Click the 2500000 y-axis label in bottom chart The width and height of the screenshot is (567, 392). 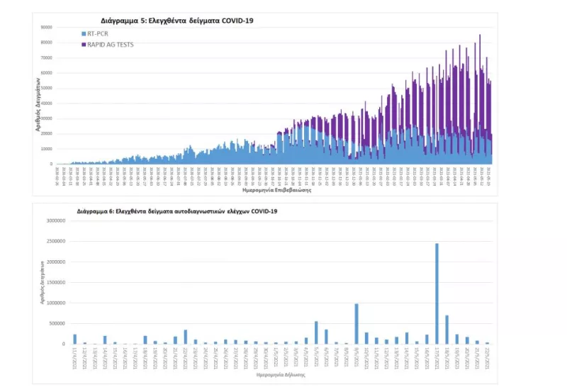55,242
